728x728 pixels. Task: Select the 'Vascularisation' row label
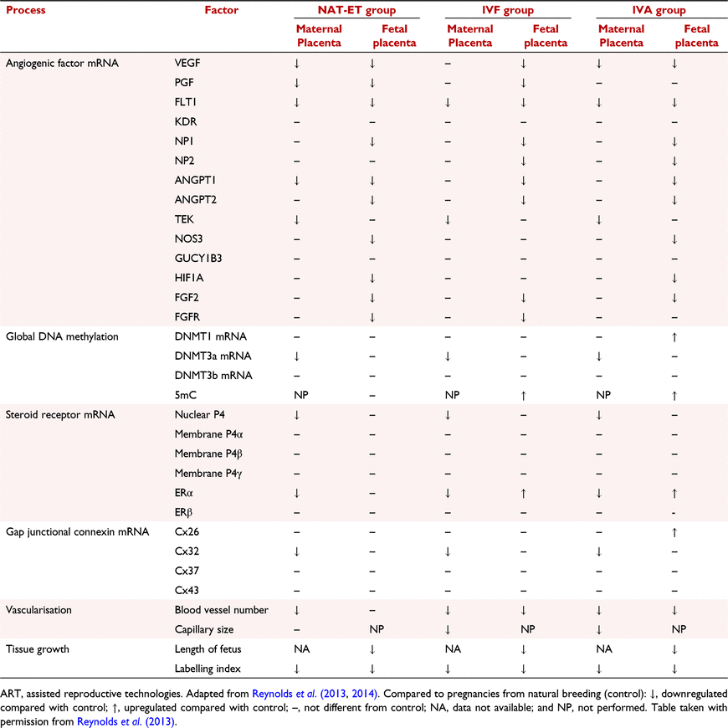click(x=38, y=610)
